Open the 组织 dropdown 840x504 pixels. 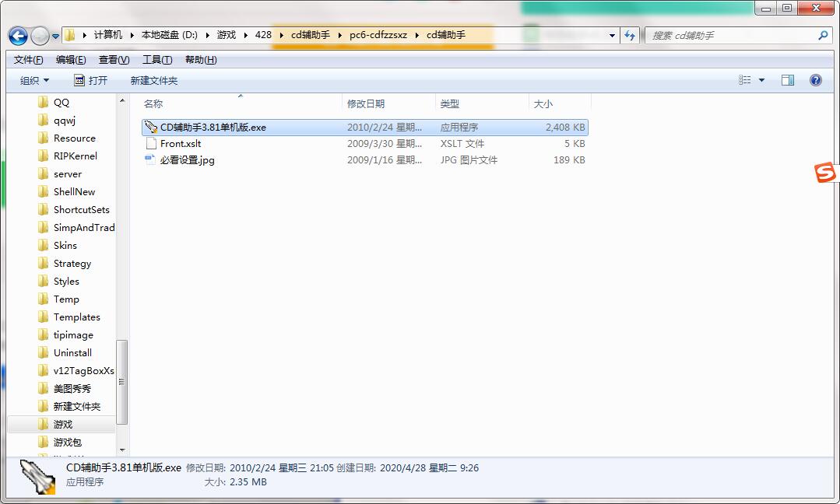[34, 81]
